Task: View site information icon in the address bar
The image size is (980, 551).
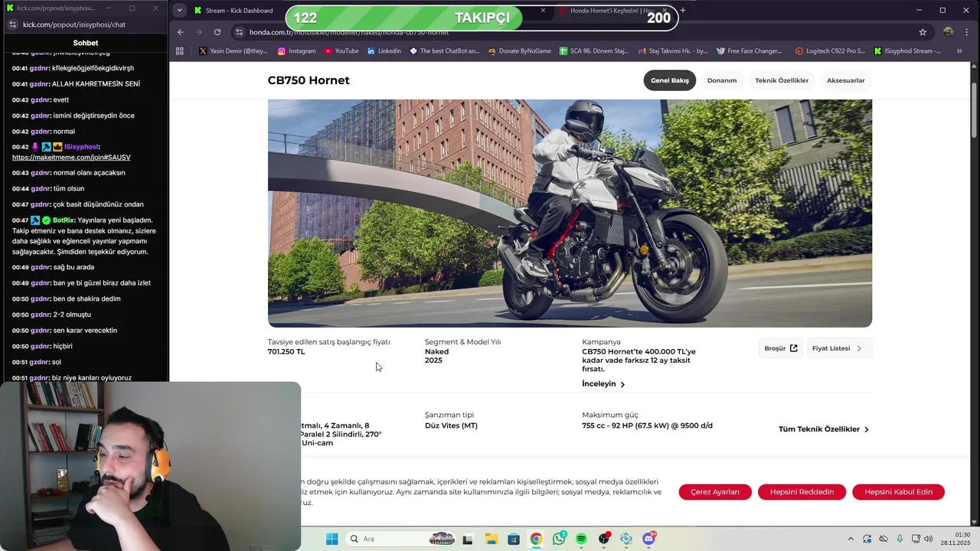Action: click(x=240, y=32)
